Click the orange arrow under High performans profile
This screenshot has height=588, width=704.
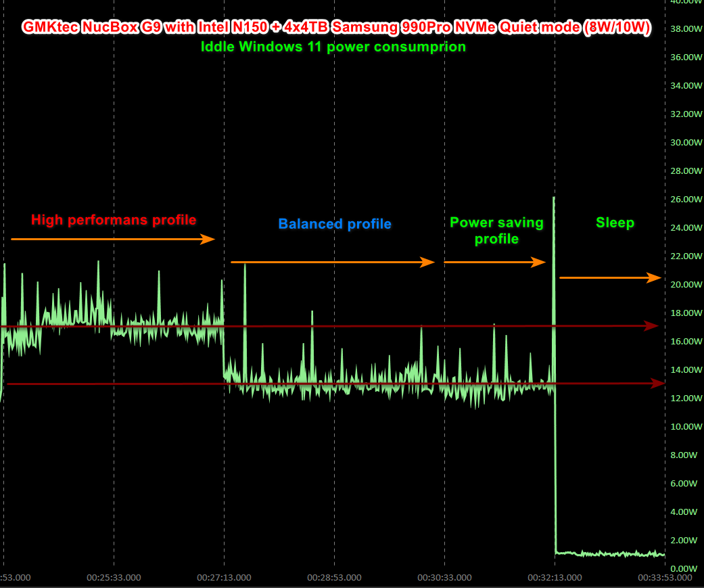point(112,239)
